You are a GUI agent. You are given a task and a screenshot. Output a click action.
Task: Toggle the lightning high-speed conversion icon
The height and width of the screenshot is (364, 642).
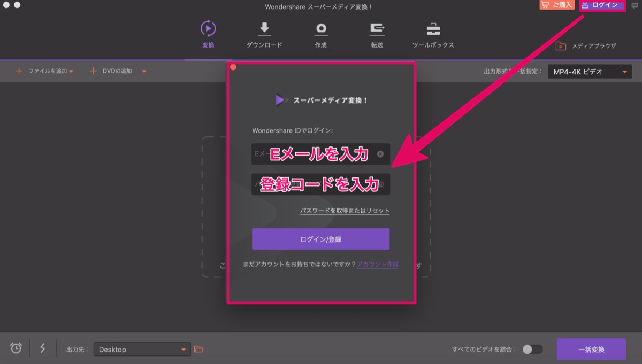43,348
